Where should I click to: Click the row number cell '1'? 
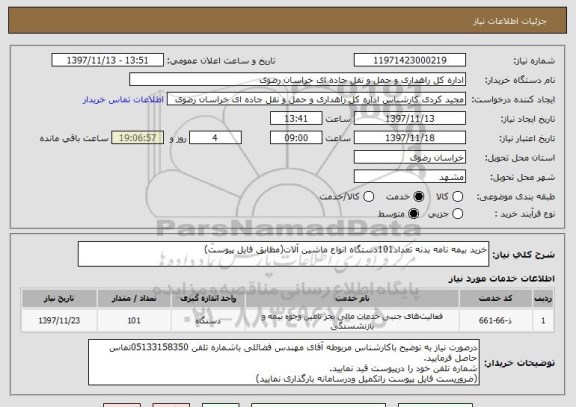(x=543, y=321)
